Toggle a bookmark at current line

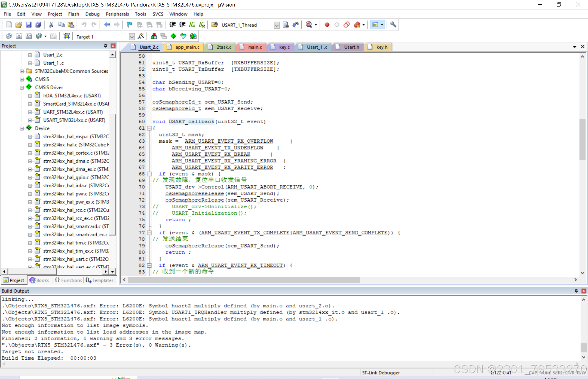tap(129, 25)
